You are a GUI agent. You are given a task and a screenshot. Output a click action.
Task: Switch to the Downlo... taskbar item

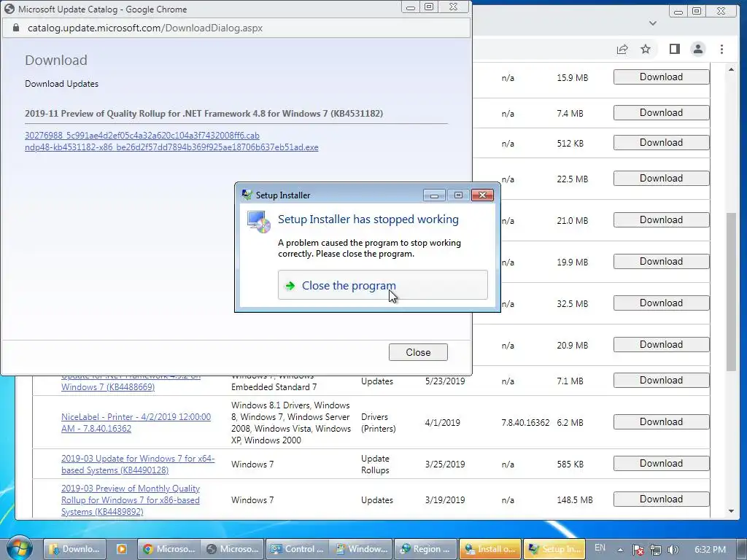coord(74,549)
